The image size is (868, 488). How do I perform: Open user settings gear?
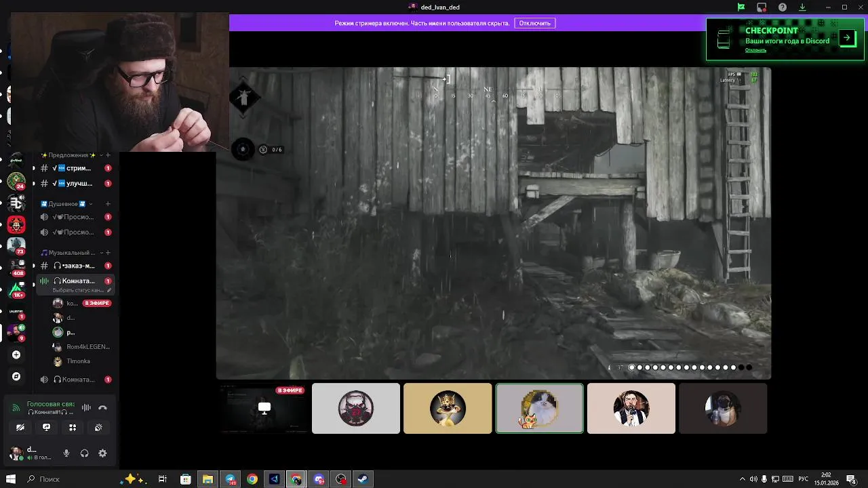(102, 453)
